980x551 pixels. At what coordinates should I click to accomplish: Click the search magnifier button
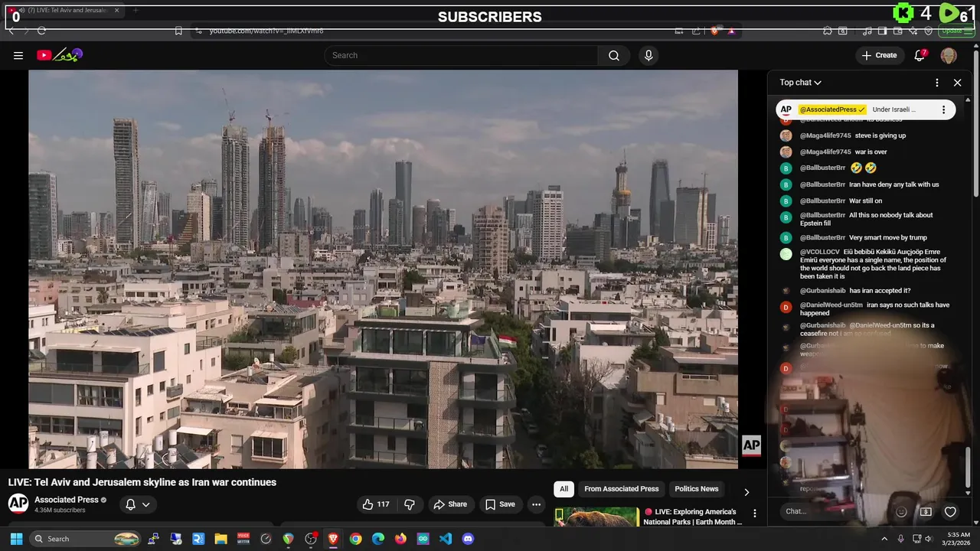click(614, 55)
